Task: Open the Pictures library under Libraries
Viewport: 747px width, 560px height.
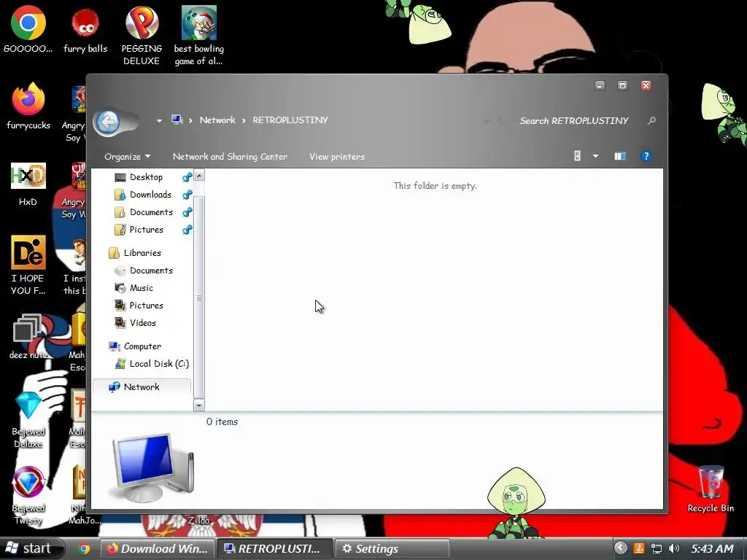Action: [146, 306]
